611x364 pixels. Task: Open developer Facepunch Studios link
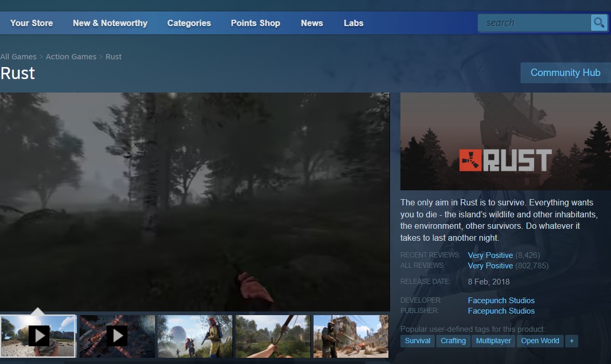(x=501, y=301)
